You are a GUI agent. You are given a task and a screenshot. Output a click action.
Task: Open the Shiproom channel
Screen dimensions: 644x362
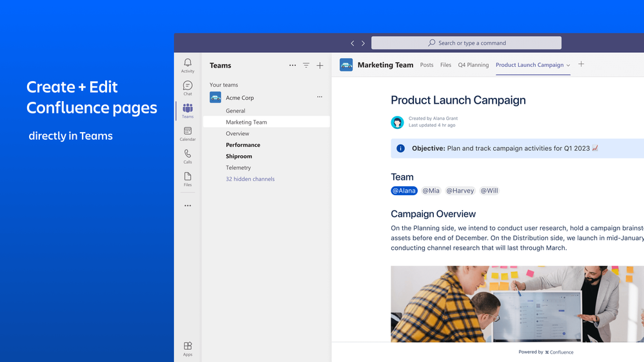(x=239, y=157)
